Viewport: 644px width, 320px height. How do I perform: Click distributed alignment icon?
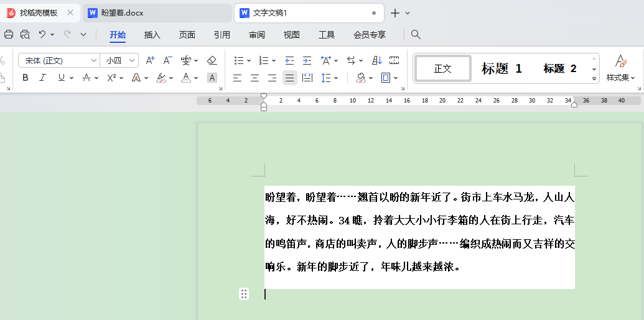click(x=307, y=78)
